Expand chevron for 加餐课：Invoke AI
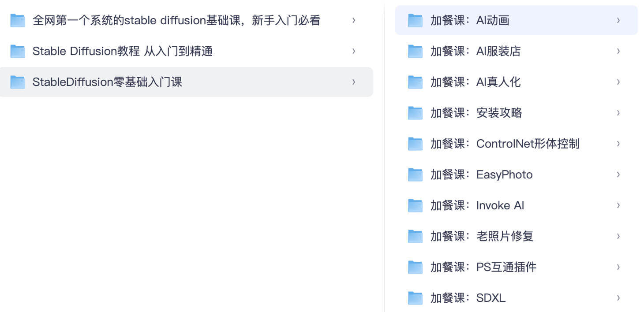Image resolution: width=644 pixels, height=312 pixels. click(x=618, y=205)
